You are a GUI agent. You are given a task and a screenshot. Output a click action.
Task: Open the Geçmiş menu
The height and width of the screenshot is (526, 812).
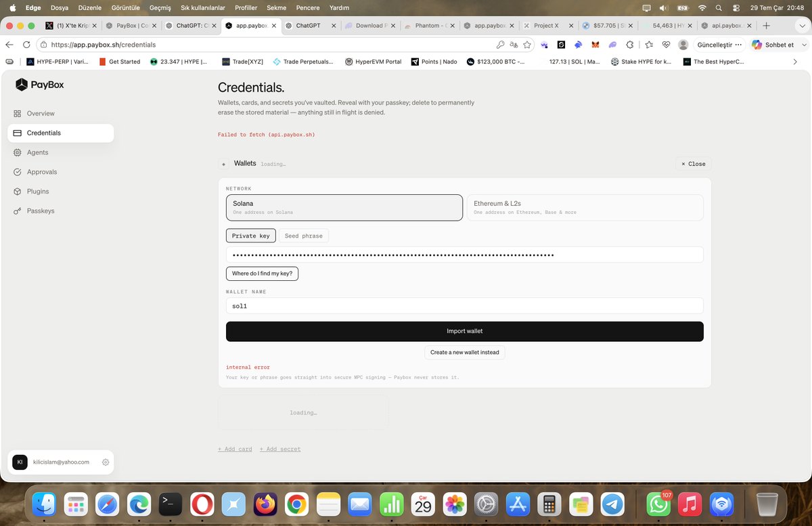pos(160,7)
